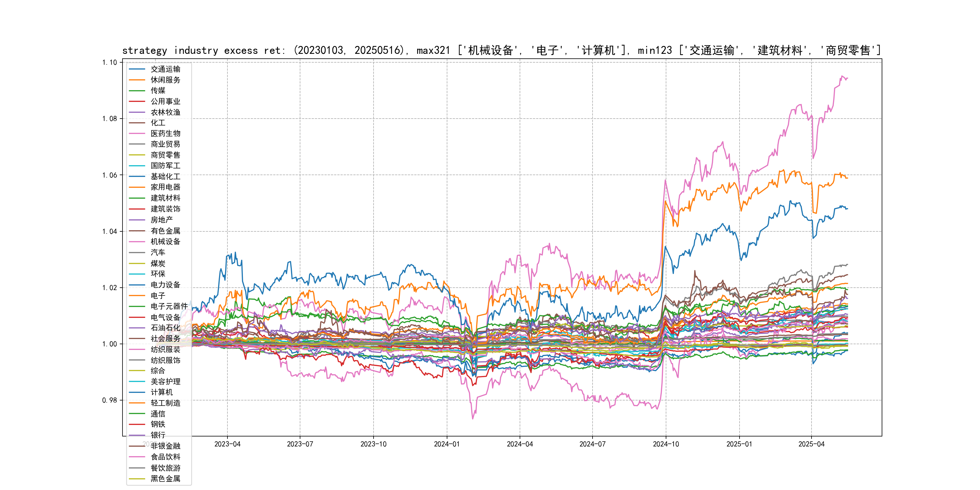The height and width of the screenshot is (490, 980).
Task: Click the 非银金融 legend entry
Action: (165, 446)
